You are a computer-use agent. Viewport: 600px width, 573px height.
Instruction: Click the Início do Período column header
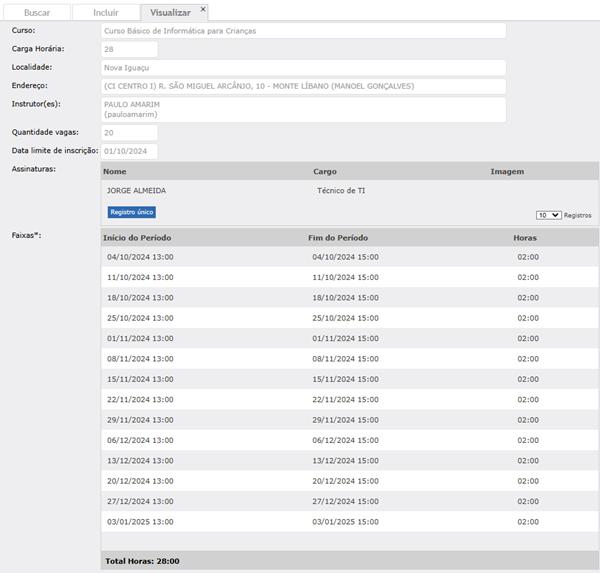pos(137,238)
